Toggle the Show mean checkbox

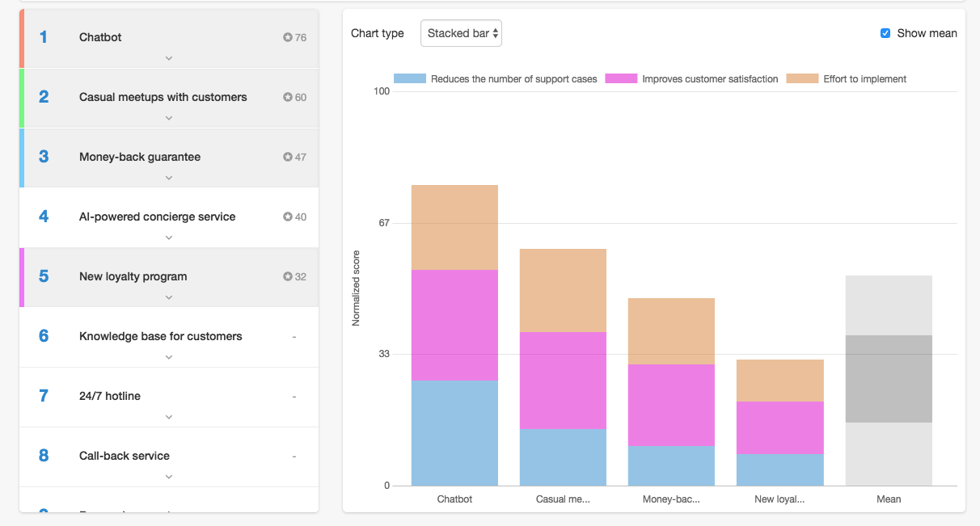point(885,33)
